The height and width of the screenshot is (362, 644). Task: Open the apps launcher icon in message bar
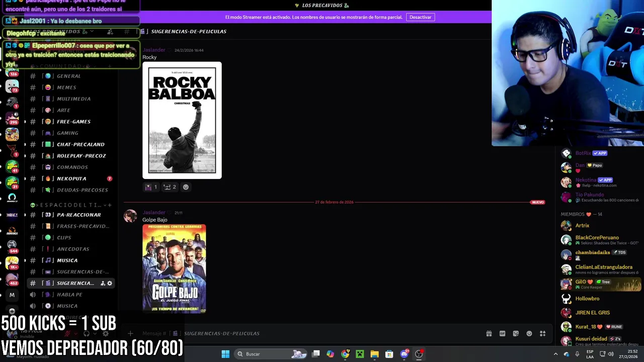[x=543, y=333]
